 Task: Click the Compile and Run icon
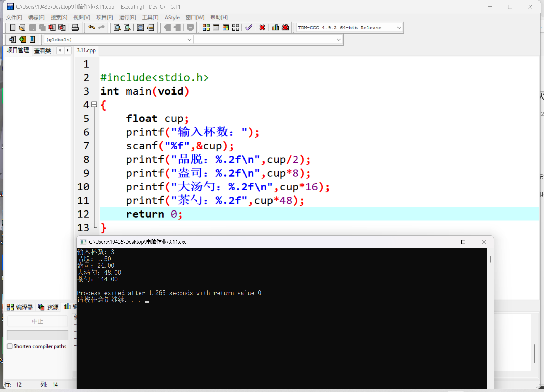pyautogui.click(x=226, y=28)
